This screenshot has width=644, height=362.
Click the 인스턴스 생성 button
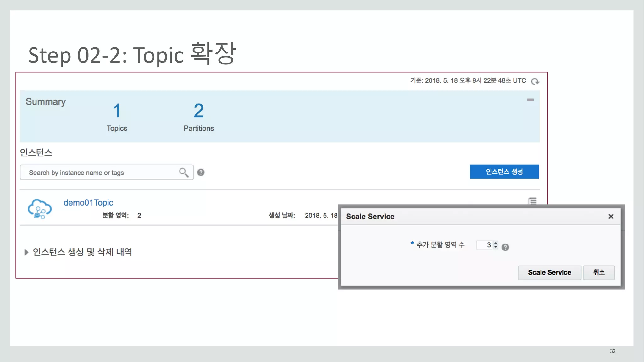point(504,172)
